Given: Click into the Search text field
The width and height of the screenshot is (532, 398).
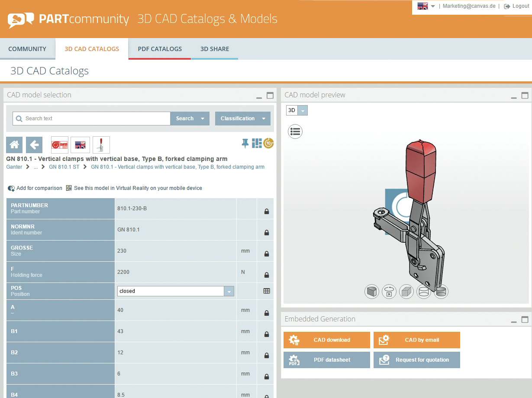Looking at the screenshot, I should pos(95,119).
